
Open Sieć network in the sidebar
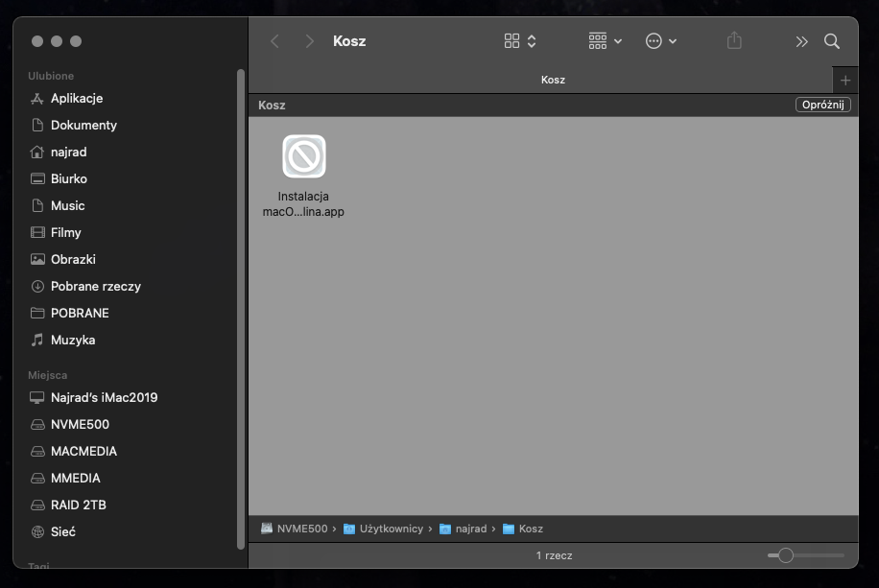pos(62,532)
